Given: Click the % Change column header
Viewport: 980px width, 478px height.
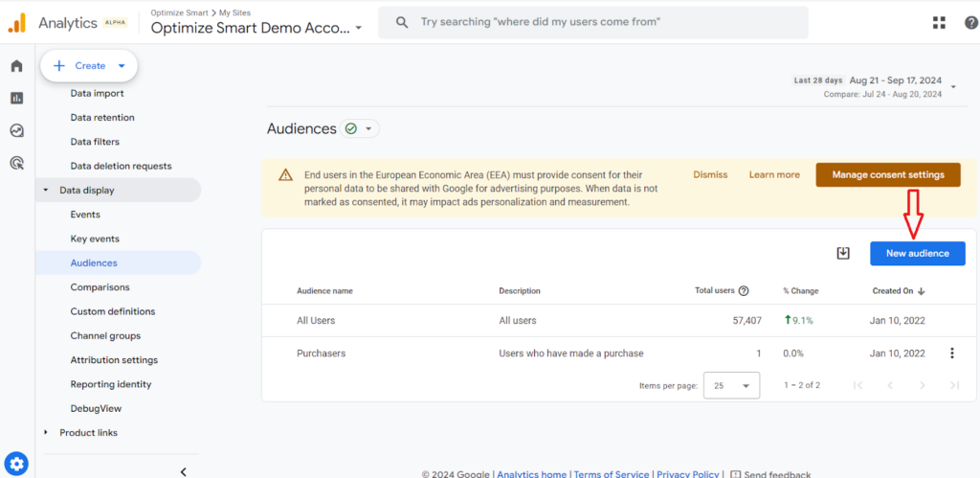Looking at the screenshot, I should click(x=801, y=291).
